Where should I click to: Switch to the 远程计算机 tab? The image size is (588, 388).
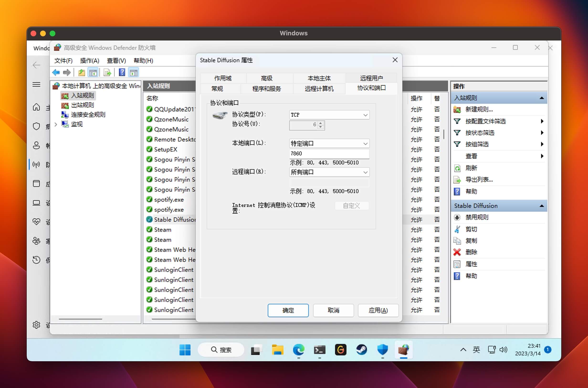coord(319,89)
